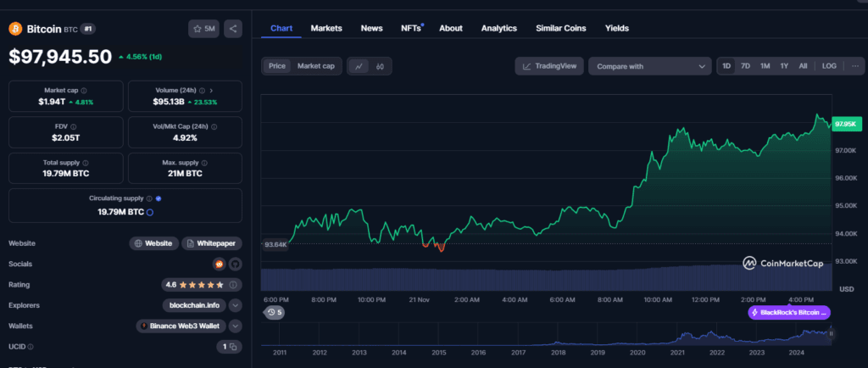This screenshot has width=868, height=368.
Task: Click the Max. supply info icon
Action: (204, 164)
